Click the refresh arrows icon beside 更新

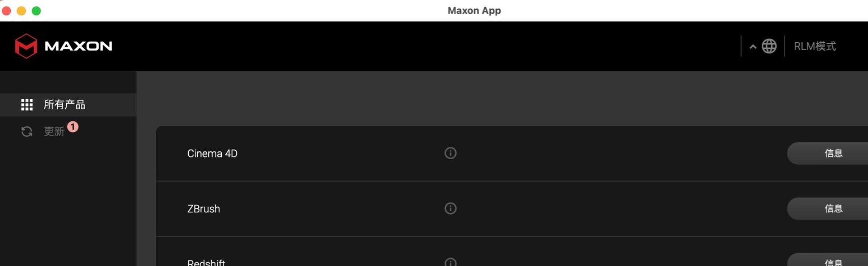[x=27, y=131]
